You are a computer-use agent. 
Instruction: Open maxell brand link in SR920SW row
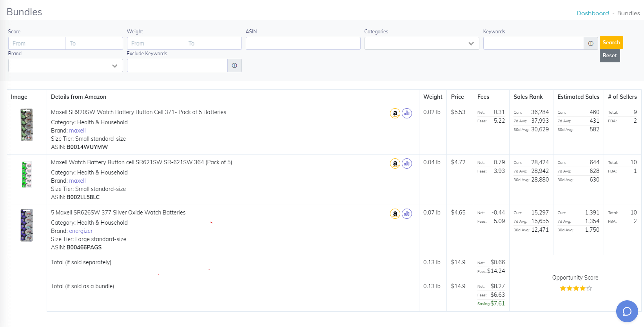click(x=77, y=131)
